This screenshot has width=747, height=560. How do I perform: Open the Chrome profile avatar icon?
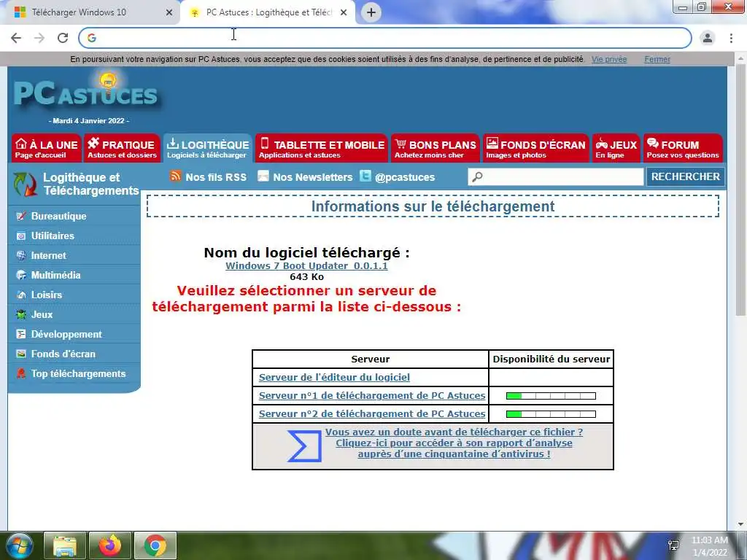(708, 38)
